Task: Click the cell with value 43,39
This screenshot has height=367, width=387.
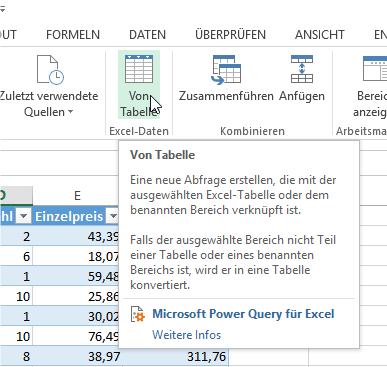Action: [x=76, y=236]
